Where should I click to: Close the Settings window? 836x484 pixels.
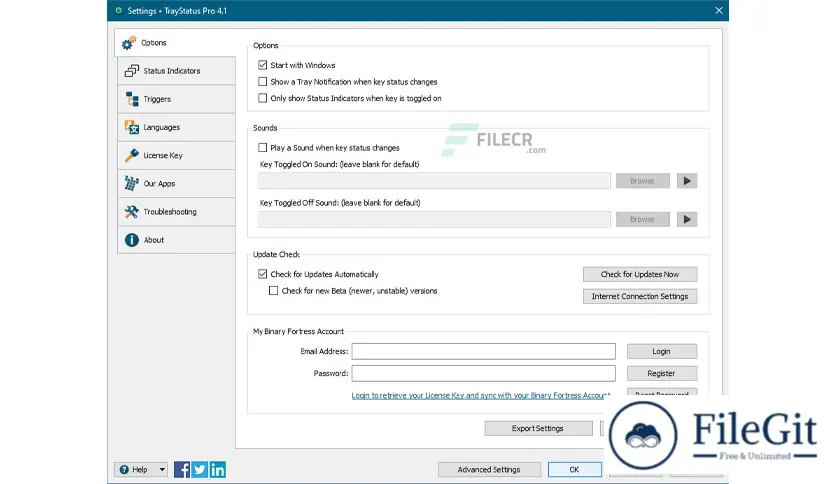pyautogui.click(x=719, y=10)
